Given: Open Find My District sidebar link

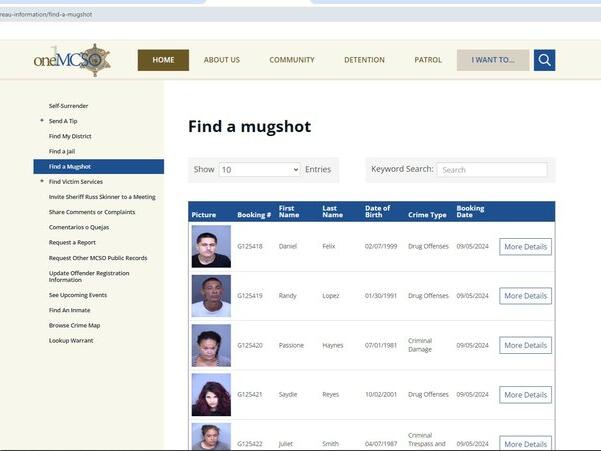Looking at the screenshot, I should [x=70, y=136].
